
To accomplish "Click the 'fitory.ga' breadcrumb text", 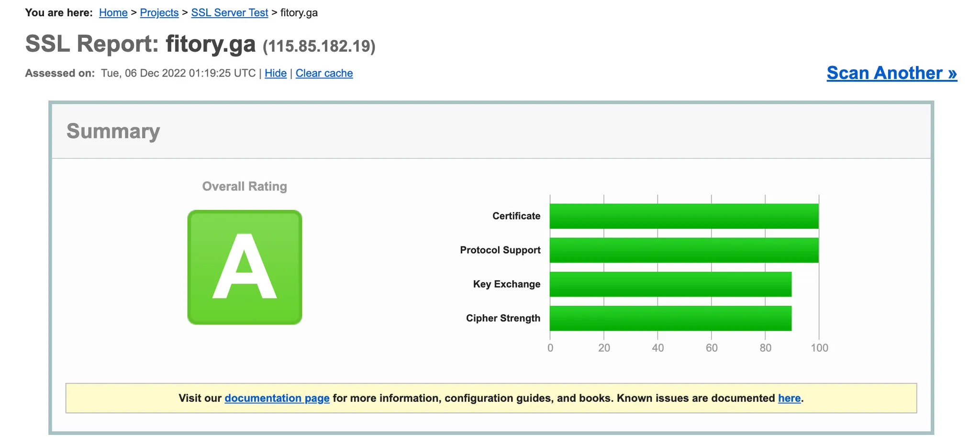I will tap(299, 13).
